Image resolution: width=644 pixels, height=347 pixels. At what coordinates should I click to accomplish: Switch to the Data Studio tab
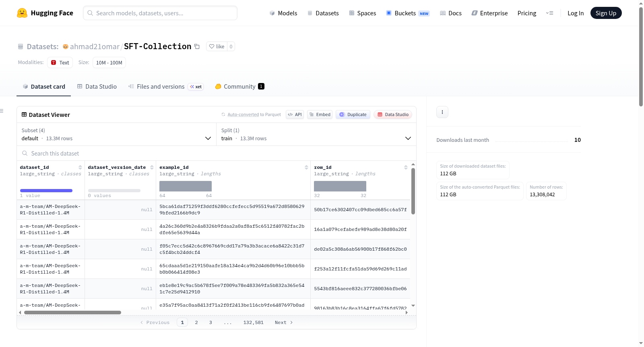pyautogui.click(x=97, y=86)
